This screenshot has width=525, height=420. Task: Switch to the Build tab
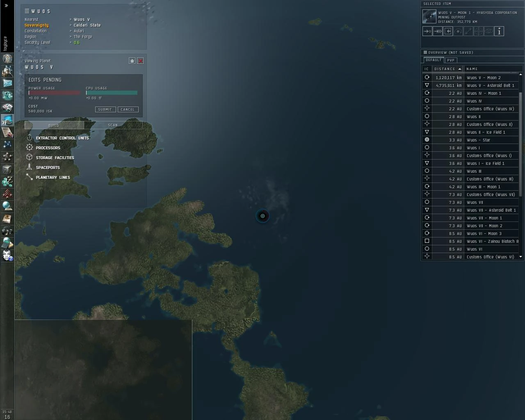point(54,125)
